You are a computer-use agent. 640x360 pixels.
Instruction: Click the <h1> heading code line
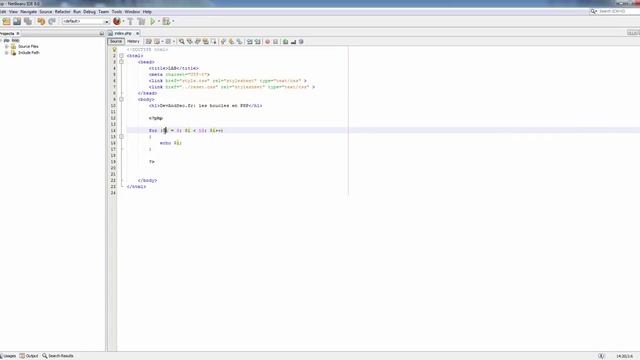(205, 106)
